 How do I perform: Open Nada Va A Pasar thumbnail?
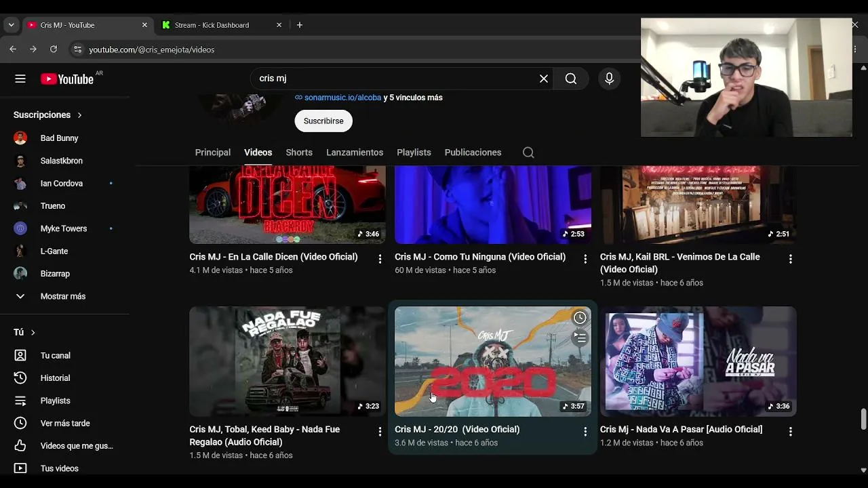coord(698,361)
